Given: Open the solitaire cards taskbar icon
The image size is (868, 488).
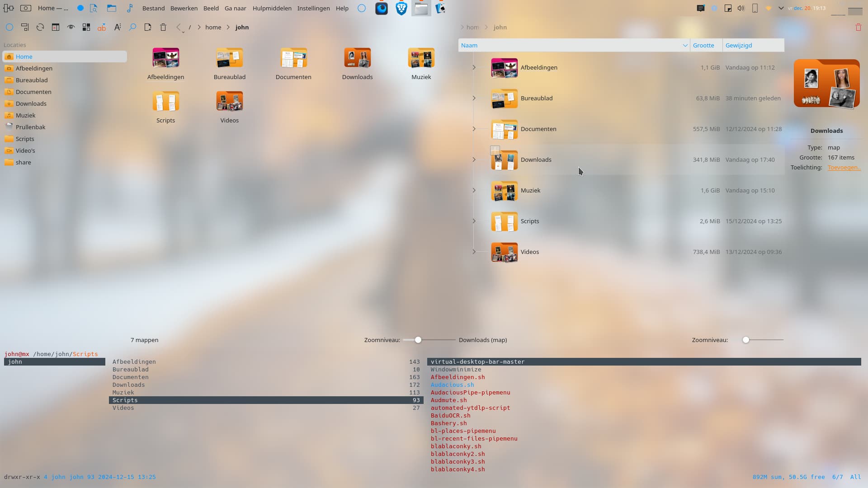Looking at the screenshot, I should tap(440, 8).
